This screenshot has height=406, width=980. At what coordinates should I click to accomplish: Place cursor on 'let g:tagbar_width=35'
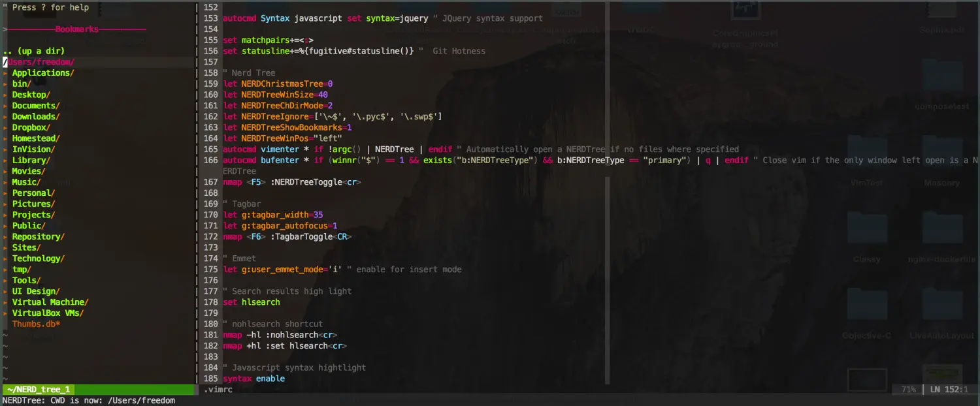(273, 215)
